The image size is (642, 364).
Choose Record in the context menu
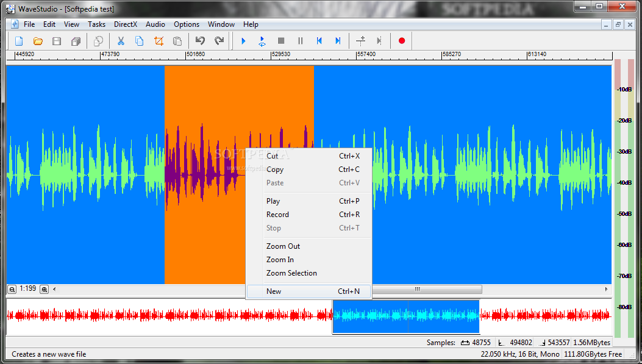coord(309,215)
